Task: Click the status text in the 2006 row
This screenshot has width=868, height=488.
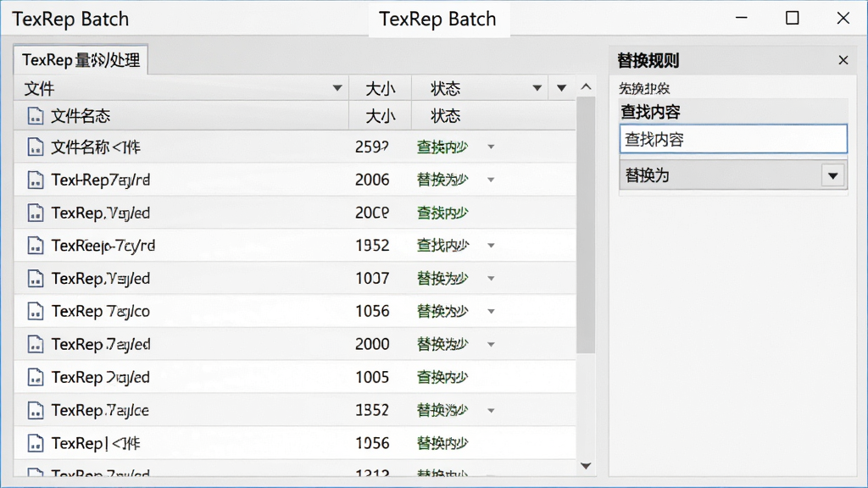Action: click(x=442, y=180)
